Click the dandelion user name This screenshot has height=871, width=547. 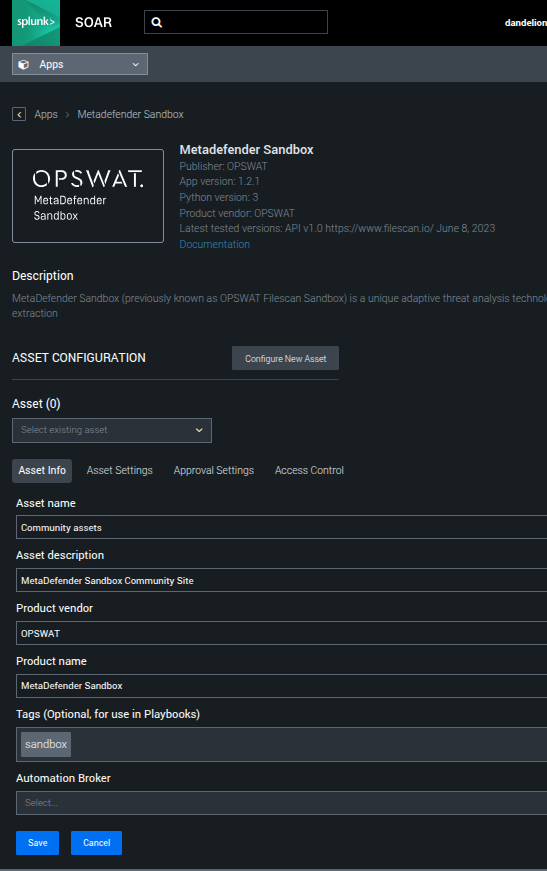click(x=525, y=23)
